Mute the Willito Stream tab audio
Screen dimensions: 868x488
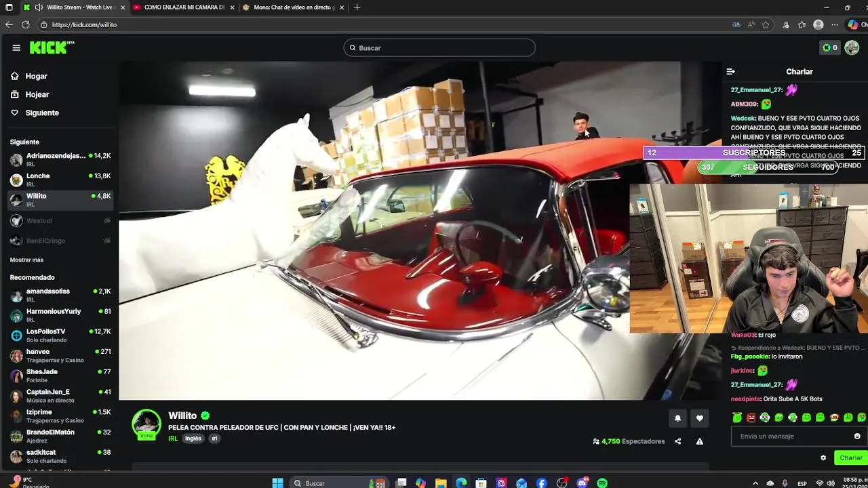point(39,7)
